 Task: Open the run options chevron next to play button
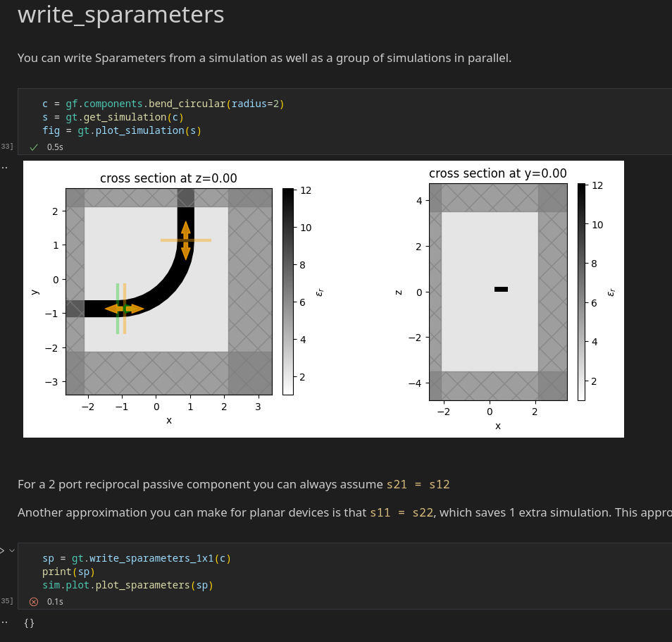point(11,550)
